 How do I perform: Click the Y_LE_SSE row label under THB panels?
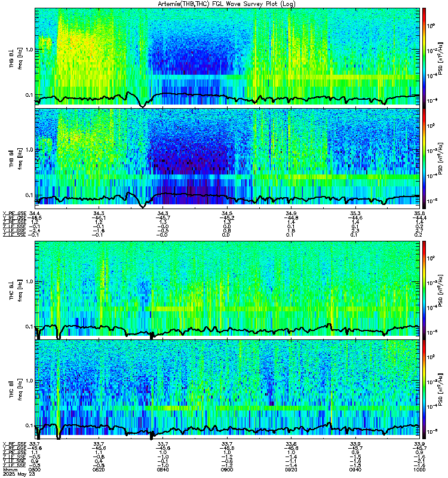(14, 231)
